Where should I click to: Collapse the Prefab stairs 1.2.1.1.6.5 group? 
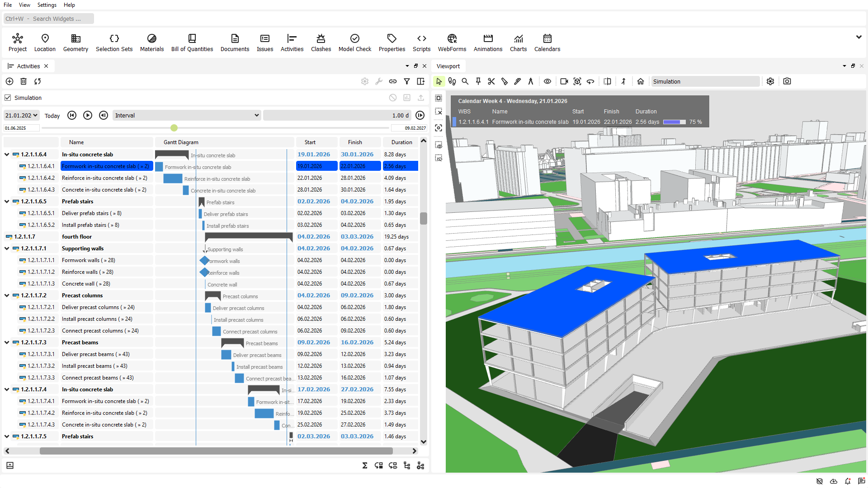[x=7, y=202]
